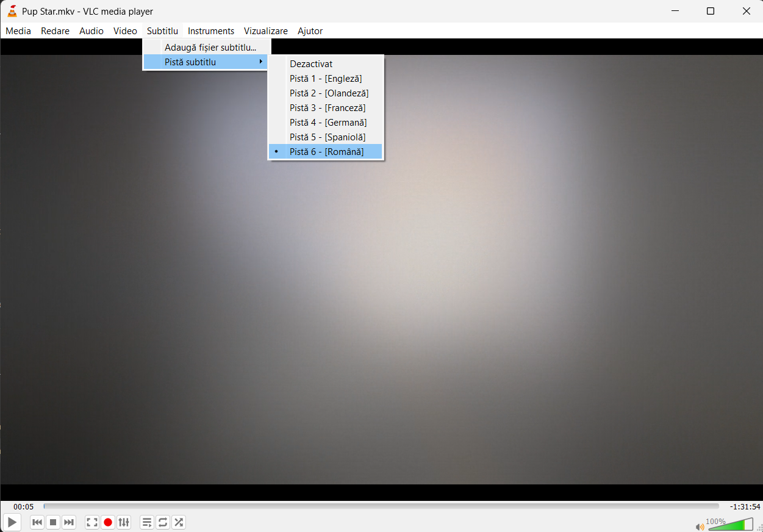Close the VLC media player window

click(746, 11)
